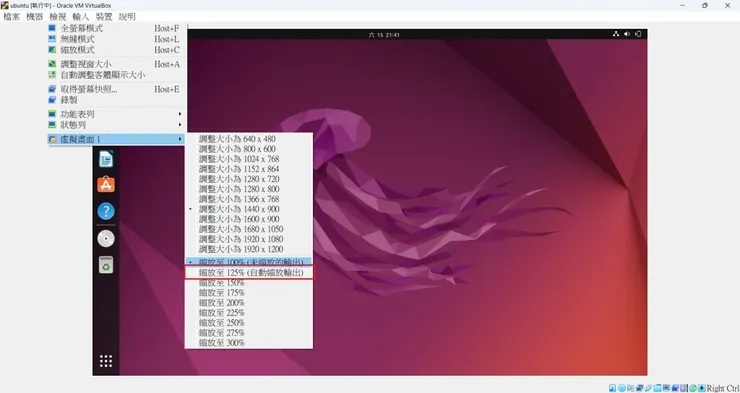Select 全螢幕模式 (Host+F) entry
The height and width of the screenshot is (393, 740).
click(117, 28)
